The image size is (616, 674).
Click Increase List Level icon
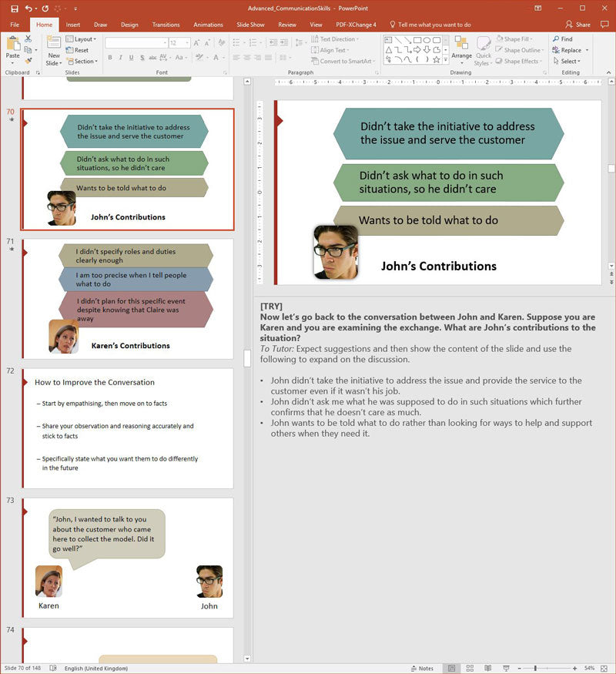pyautogui.click(x=284, y=42)
